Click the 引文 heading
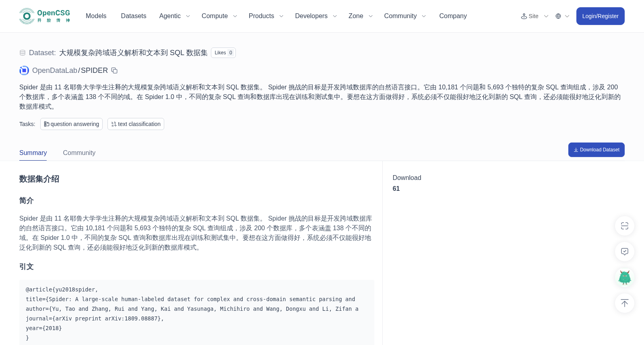The image size is (644, 345). [x=27, y=266]
